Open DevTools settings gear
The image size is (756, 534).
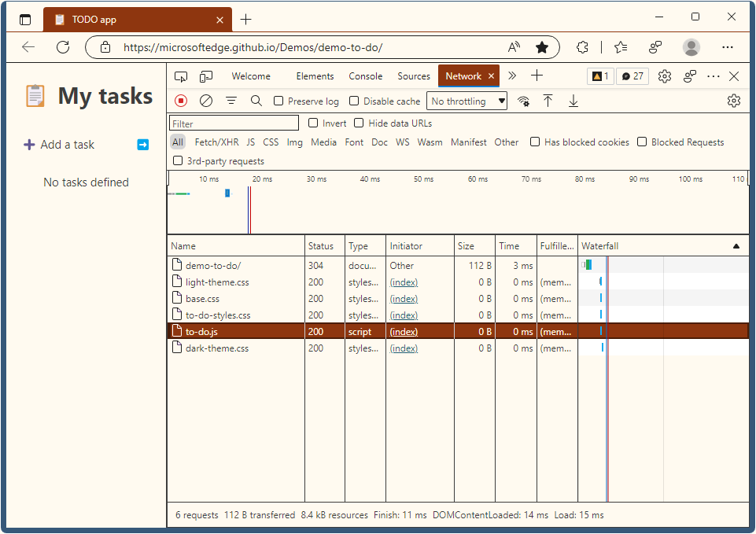(664, 75)
